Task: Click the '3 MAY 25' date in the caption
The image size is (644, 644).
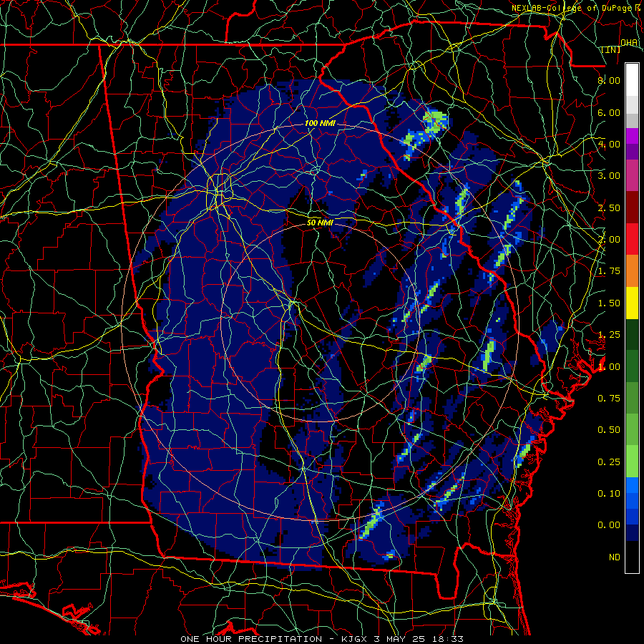Action: [x=401, y=639]
